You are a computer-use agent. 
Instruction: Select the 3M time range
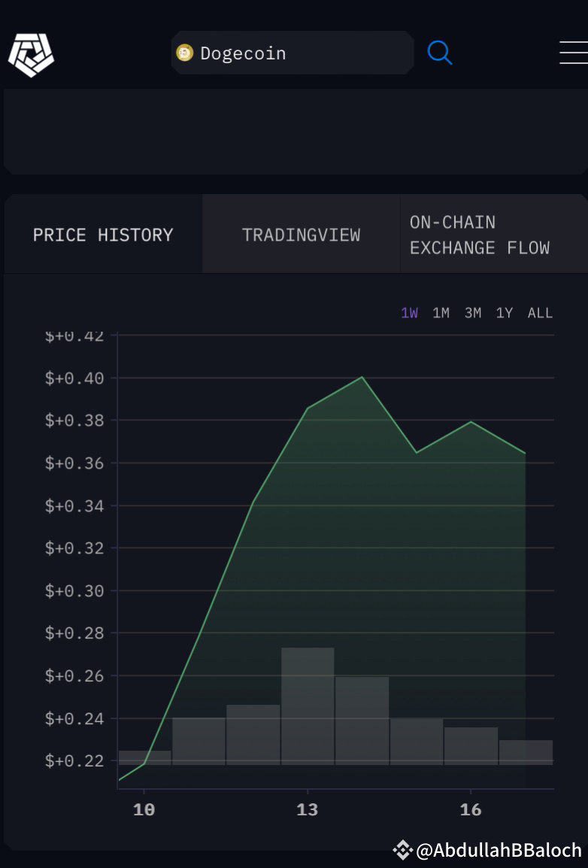[473, 314]
